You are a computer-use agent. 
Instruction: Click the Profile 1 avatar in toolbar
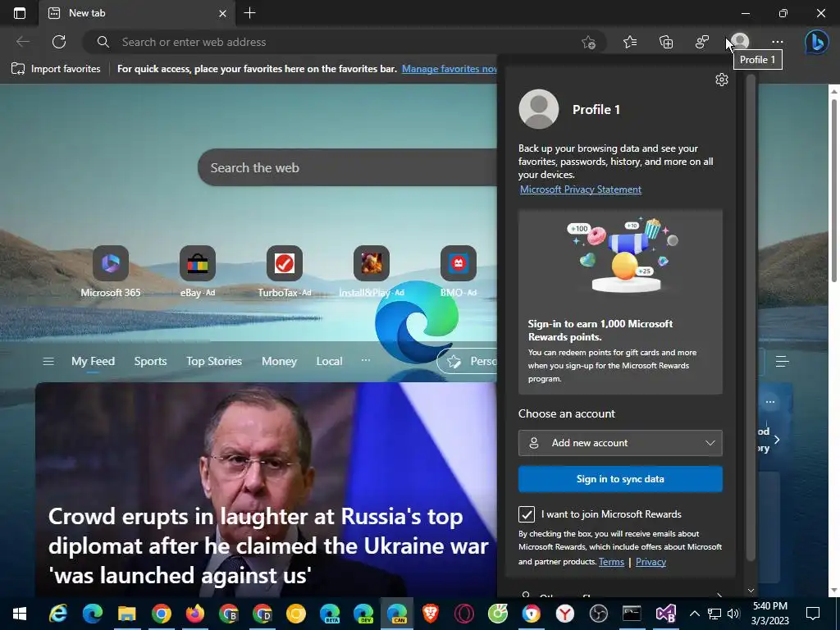click(x=740, y=41)
